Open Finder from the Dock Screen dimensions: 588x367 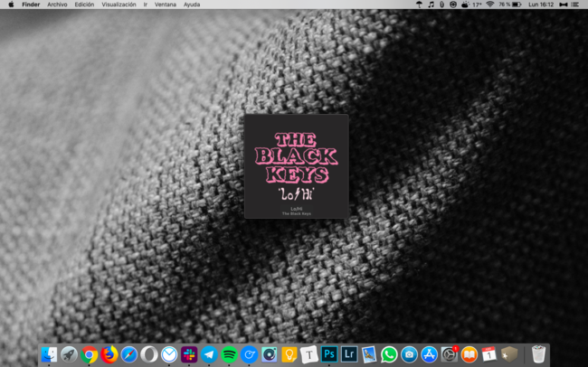(49, 354)
